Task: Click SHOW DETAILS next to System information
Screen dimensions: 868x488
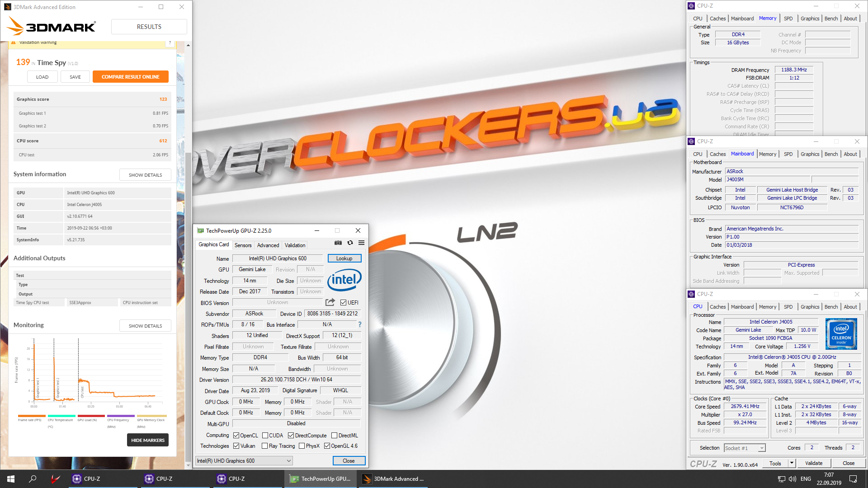Action: click(x=145, y=175)
